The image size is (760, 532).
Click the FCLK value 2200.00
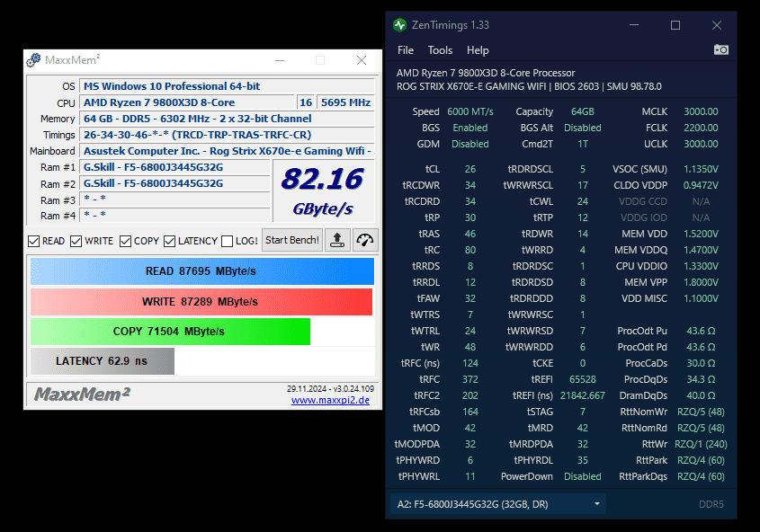coord(701,128)
